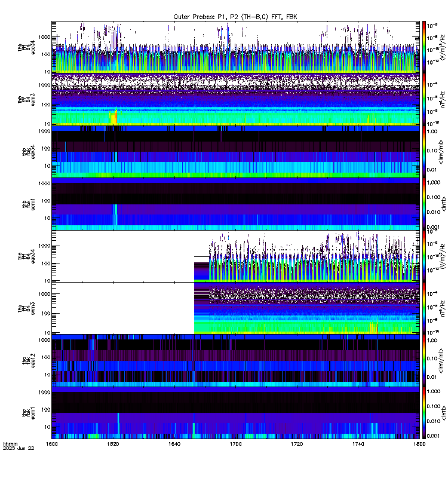Click the "thc fbk edc12" panel label

click(29, 360)
